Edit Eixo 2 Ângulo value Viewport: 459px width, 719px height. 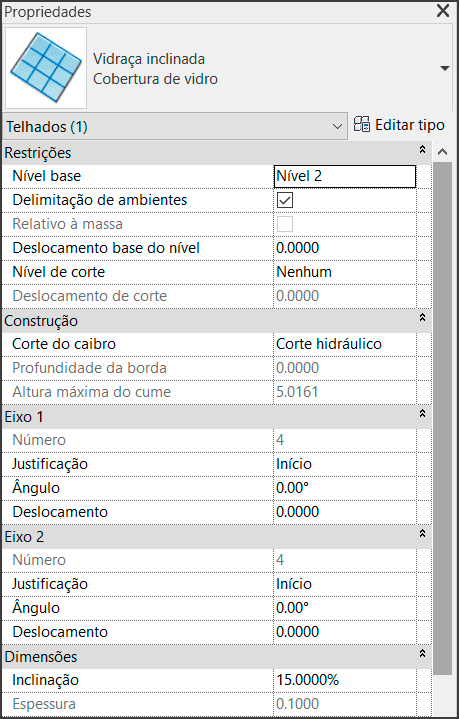click(345, 608)
